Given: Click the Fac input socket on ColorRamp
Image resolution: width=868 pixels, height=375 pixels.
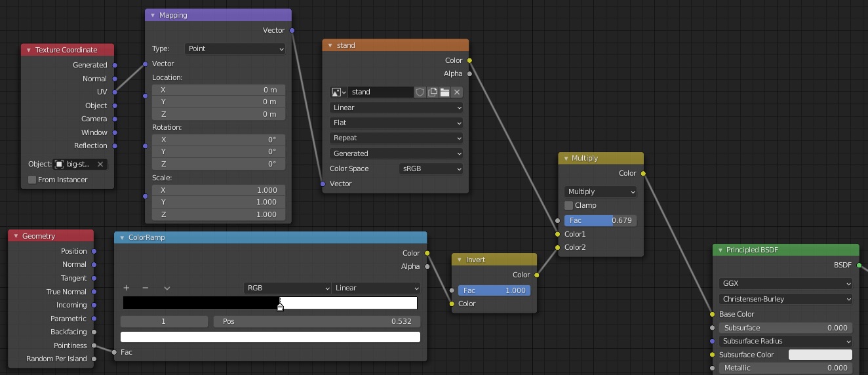Looking at the screenshot, I should (x=115, y=352).
